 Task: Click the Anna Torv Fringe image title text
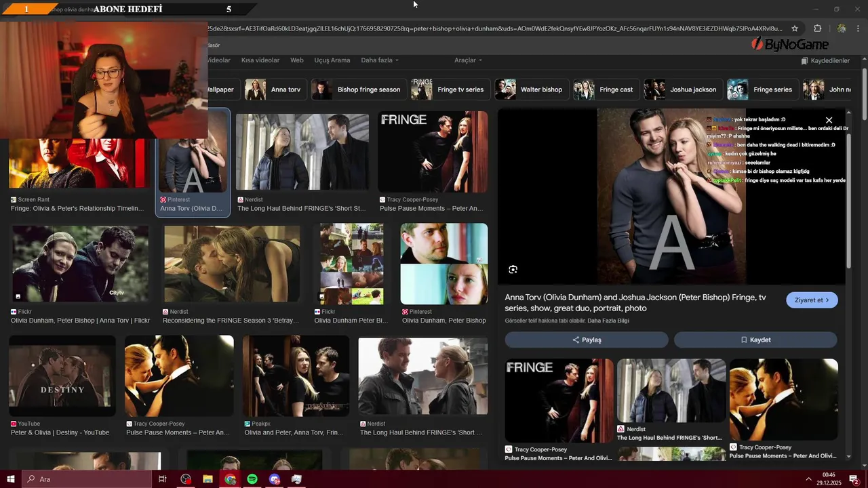pos(635,303)
